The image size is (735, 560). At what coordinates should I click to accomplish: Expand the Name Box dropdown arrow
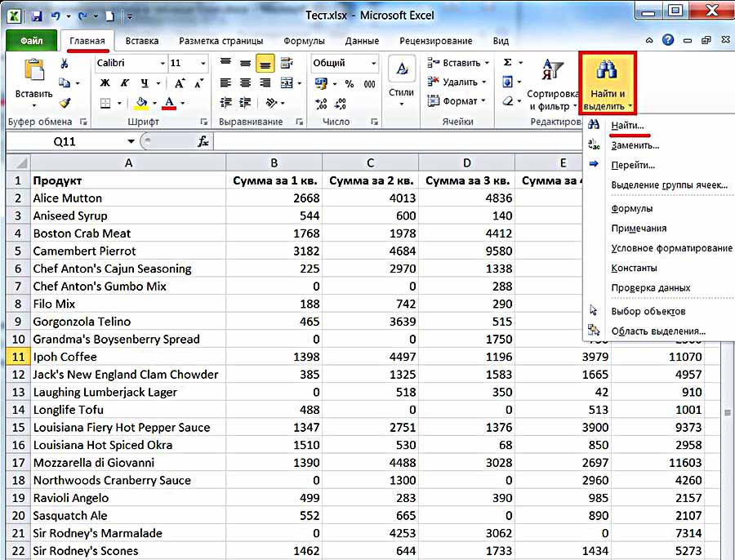[x=131, y=141]
